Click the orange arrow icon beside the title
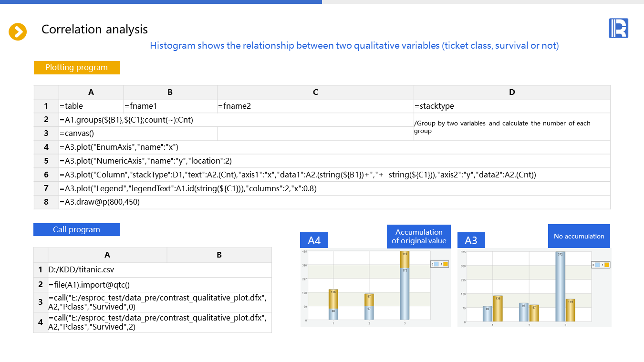644x362 pixels. coord(18,32)
